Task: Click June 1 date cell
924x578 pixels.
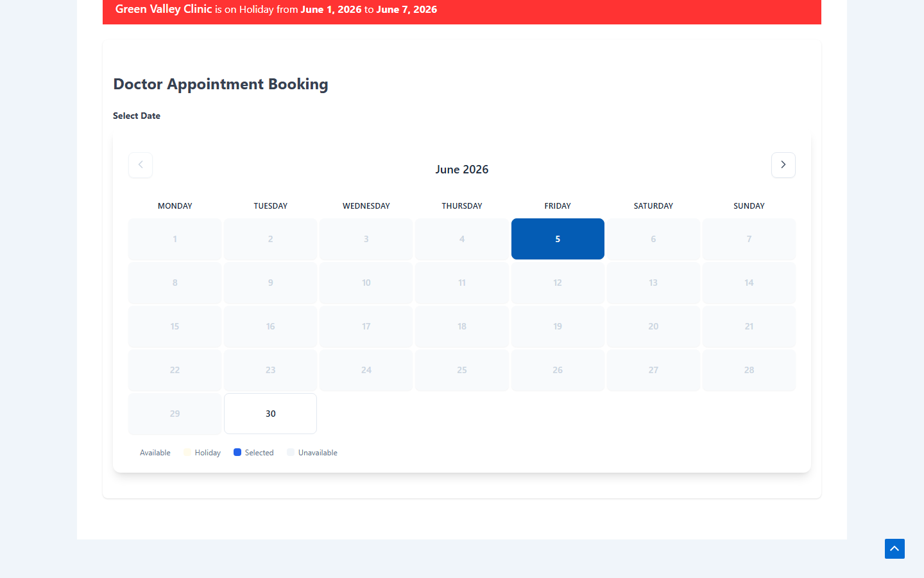Action: (175, 239)
